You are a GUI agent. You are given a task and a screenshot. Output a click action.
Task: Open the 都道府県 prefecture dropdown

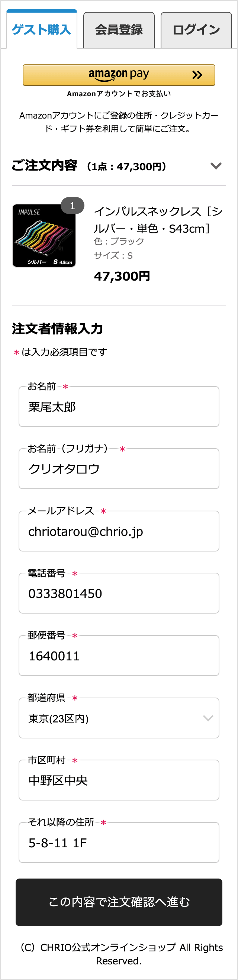coord(119,718)
